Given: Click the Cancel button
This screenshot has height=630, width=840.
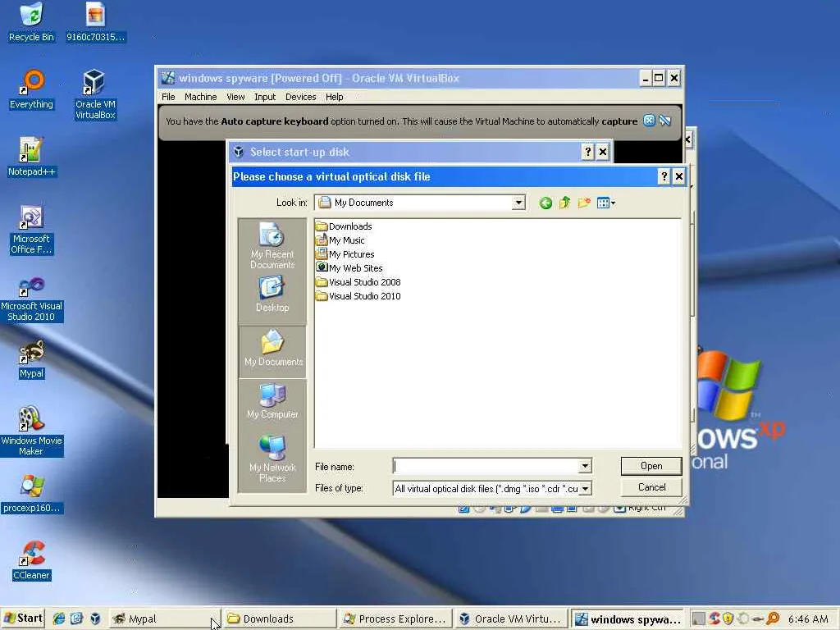Looking at the screenshot, I should [x=651, y=487].
